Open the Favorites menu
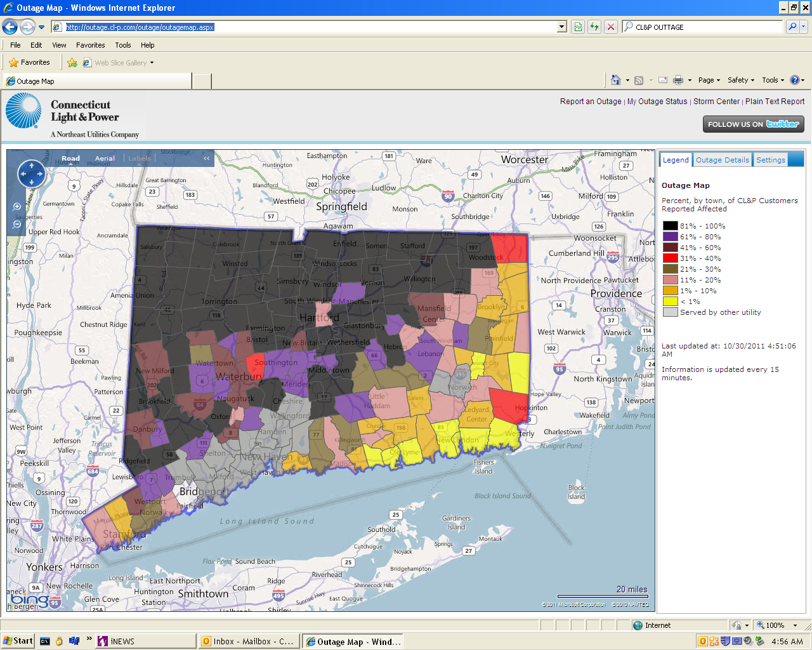This screenshot has width=812, height=650. (x=91, y=45)
